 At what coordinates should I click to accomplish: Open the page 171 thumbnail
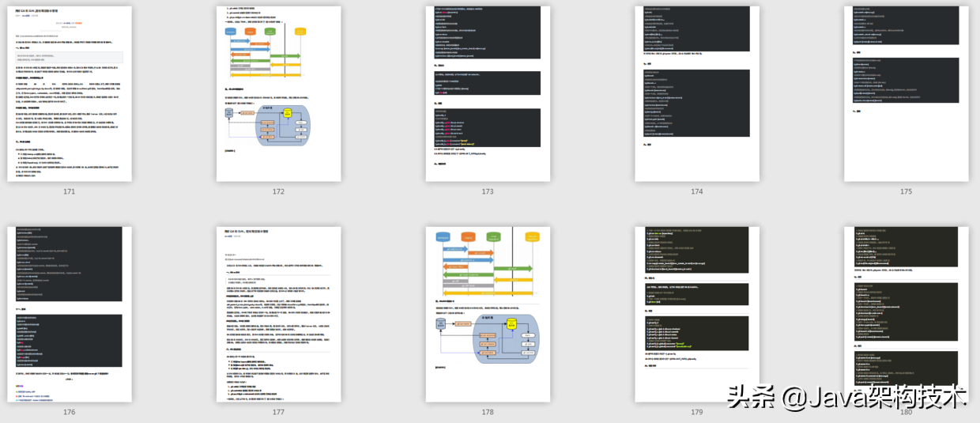coord(70,93)
